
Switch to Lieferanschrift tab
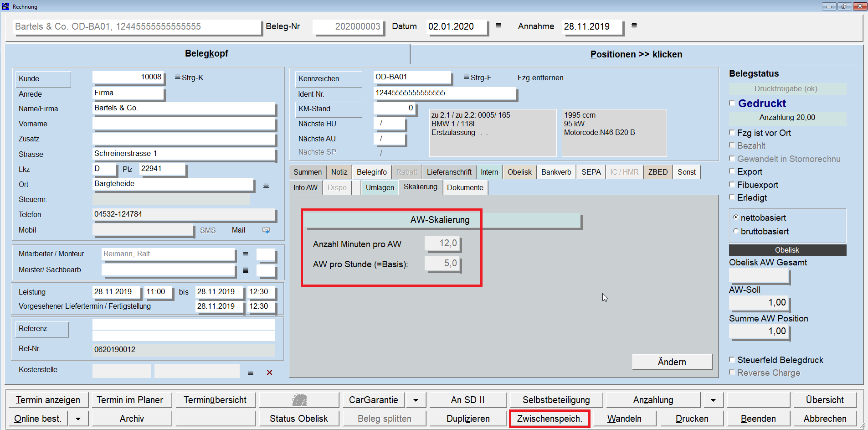[449, 172]
